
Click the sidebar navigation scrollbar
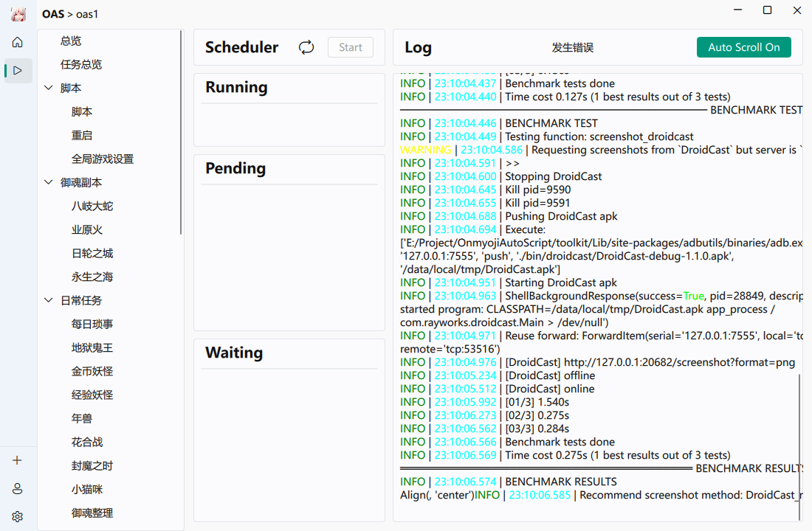[x=181, y=133]
